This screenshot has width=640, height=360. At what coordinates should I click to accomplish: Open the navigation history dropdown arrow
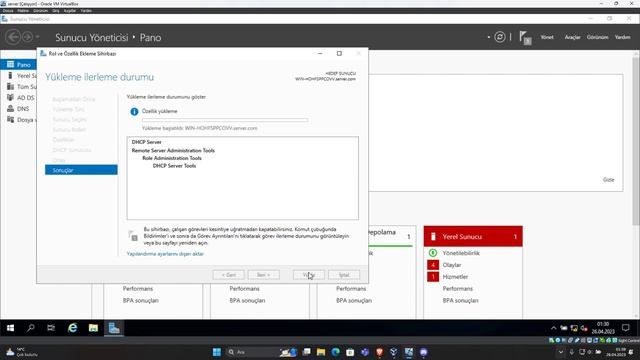(x=38, y=37)
